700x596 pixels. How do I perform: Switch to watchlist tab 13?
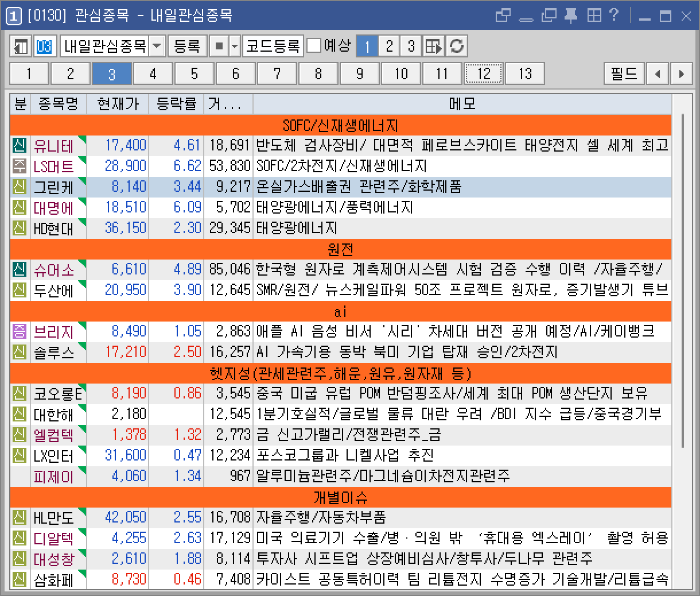[525, 74]
